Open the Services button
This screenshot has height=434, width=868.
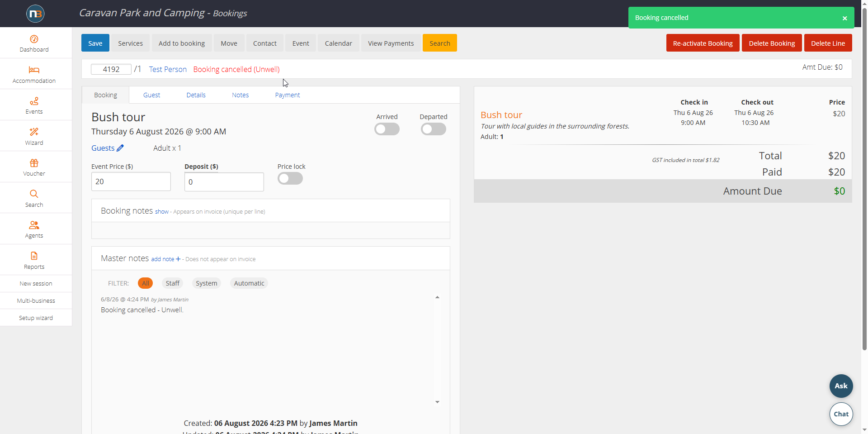(x=130, y=43)
